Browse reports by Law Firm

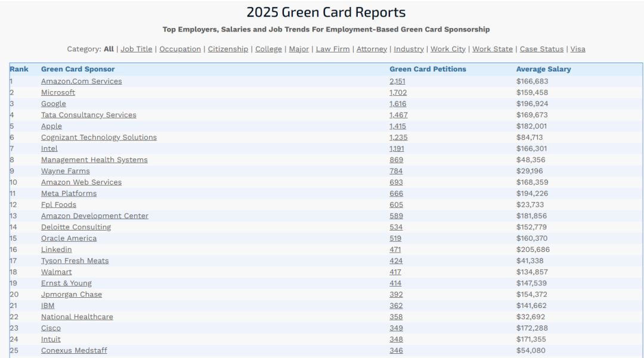pyautogui.click(x=332, y=49)
